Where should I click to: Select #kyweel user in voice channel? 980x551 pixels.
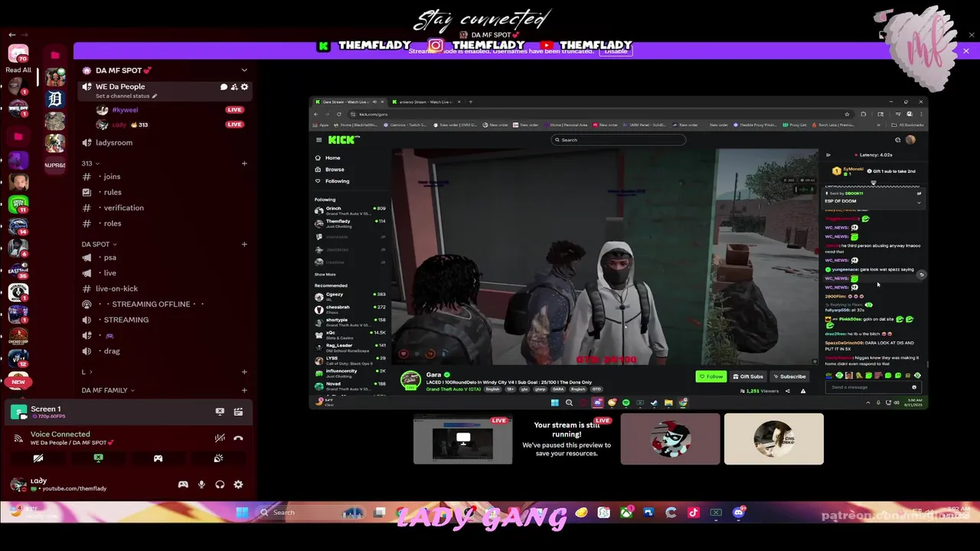tap(125, 109)
